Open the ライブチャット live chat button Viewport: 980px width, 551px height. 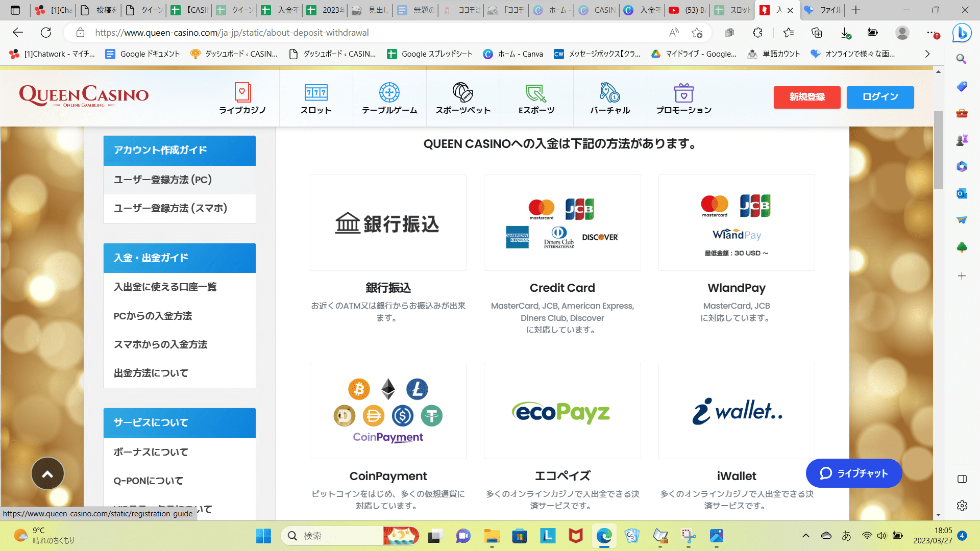coord(854,473)
